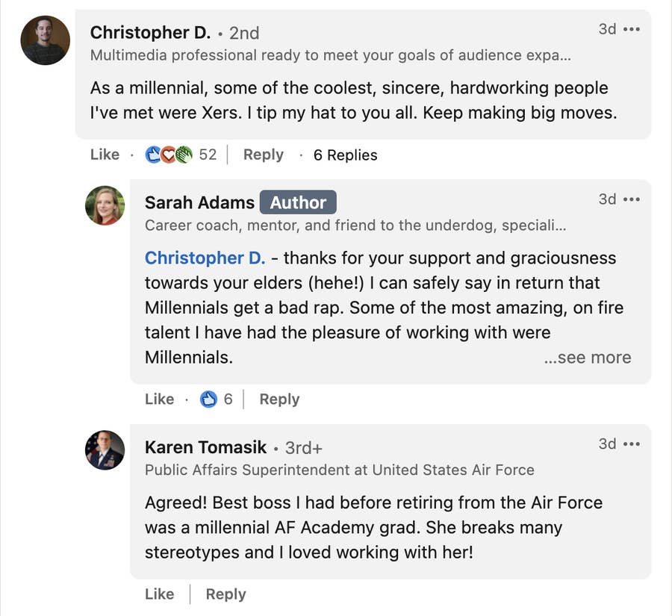Like Karen Tomasik's reply
This screenshot has height=616, width=672.
point(159,594)
